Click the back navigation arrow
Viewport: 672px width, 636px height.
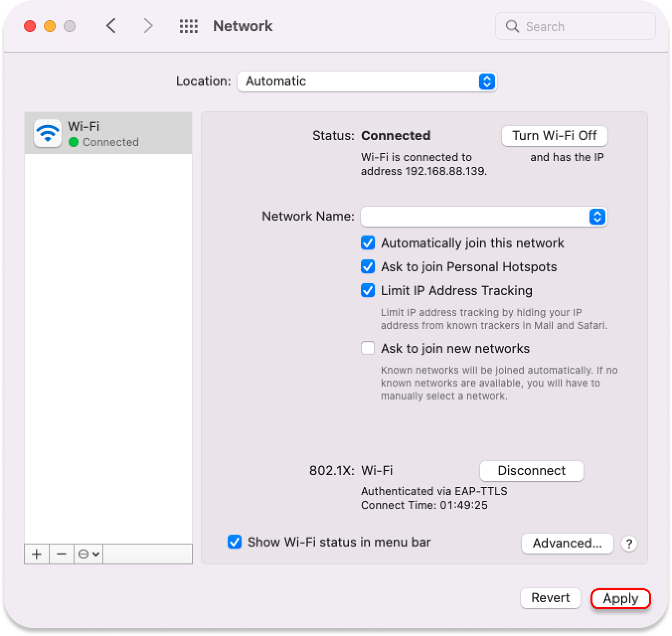coord(111,26)
